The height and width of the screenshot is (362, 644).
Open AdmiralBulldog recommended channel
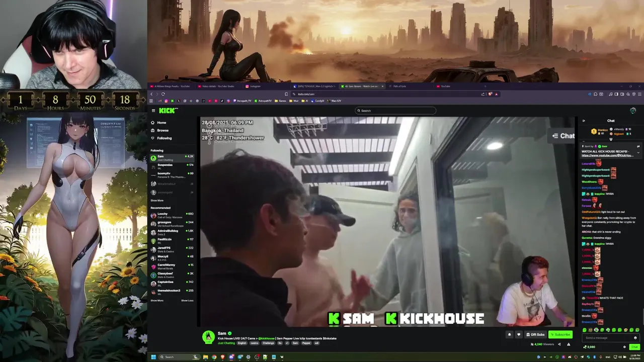(x=172, y=232)
